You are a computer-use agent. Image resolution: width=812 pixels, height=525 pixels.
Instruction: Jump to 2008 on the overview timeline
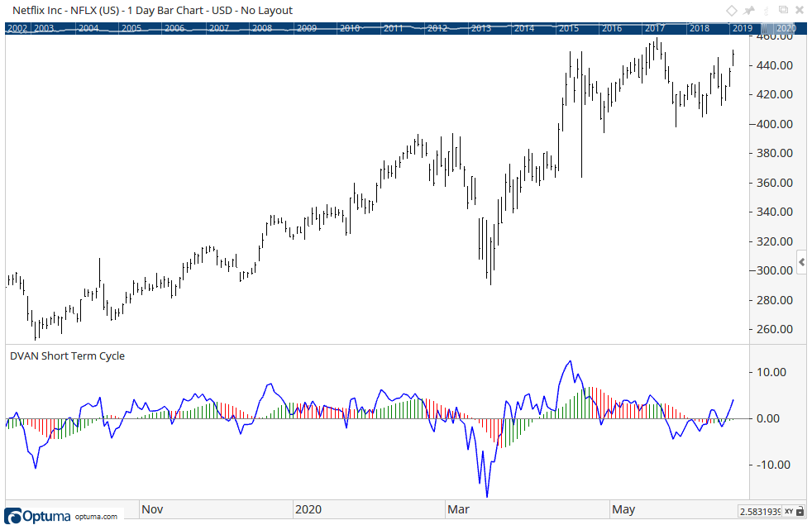262,28
